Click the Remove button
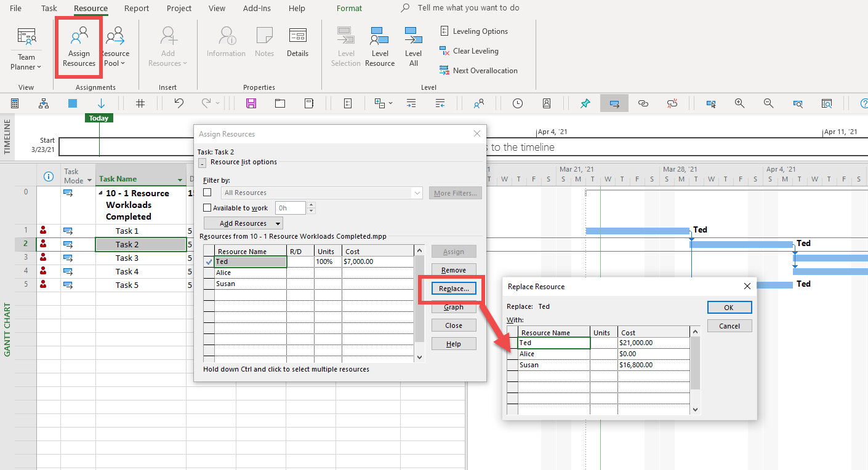This screenshot has height=470, width=868. pyautogui.click(x=454, y=270)
